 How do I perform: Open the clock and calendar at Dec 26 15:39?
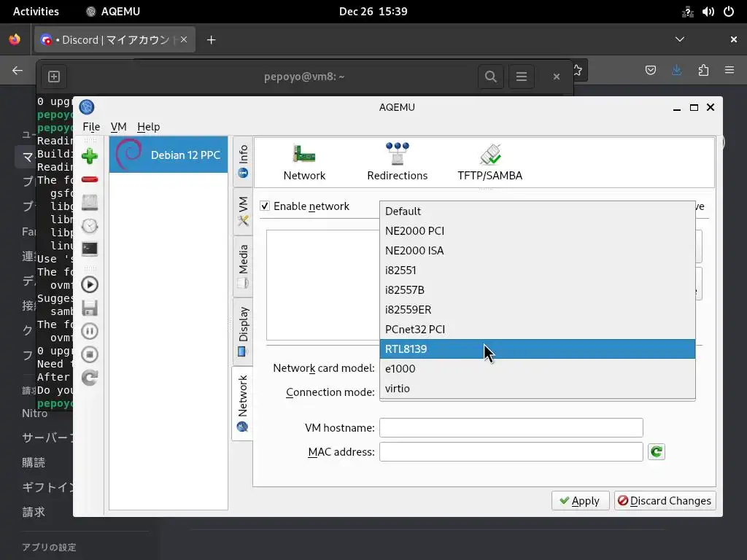click(x=373, y=12)
